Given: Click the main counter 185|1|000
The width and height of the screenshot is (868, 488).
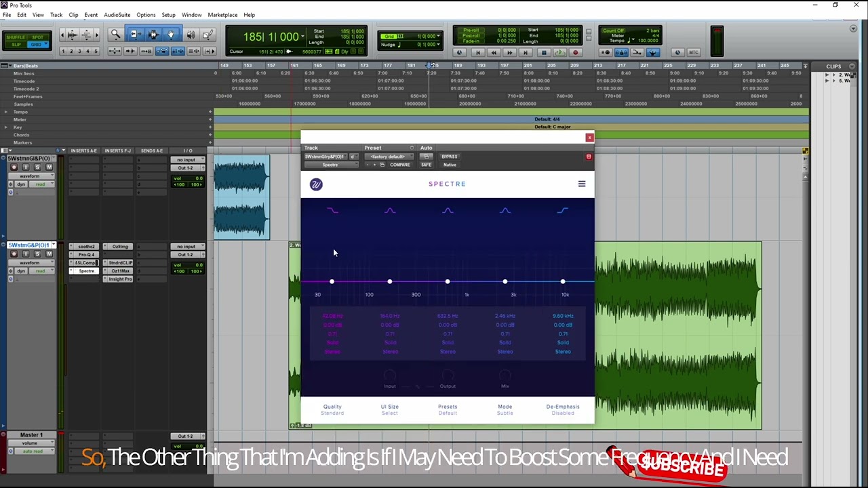Looking at the screenshot, I should click(271, 37).
